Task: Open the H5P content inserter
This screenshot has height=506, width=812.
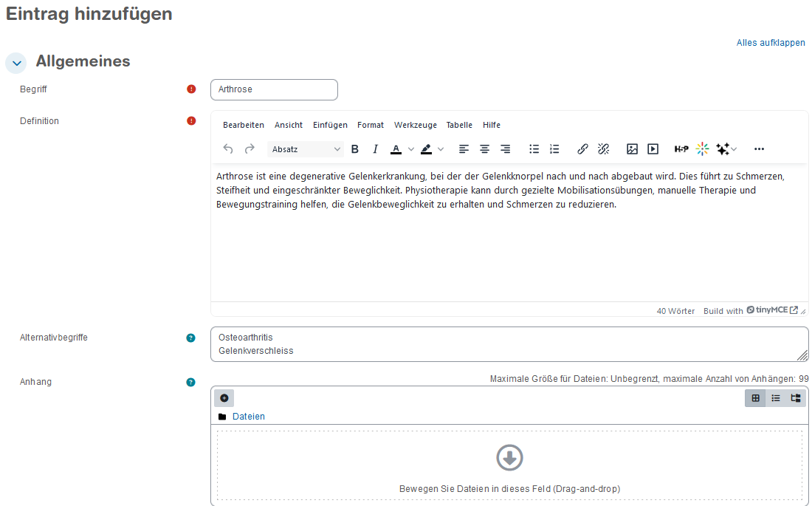Action: tap(681, 149)
